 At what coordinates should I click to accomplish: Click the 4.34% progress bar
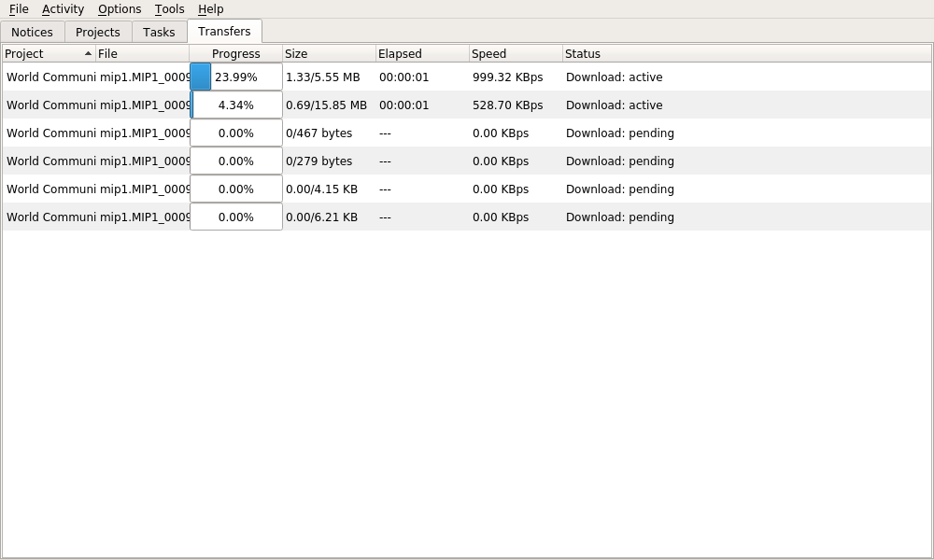pyautogui.click(x=235, y=105)
